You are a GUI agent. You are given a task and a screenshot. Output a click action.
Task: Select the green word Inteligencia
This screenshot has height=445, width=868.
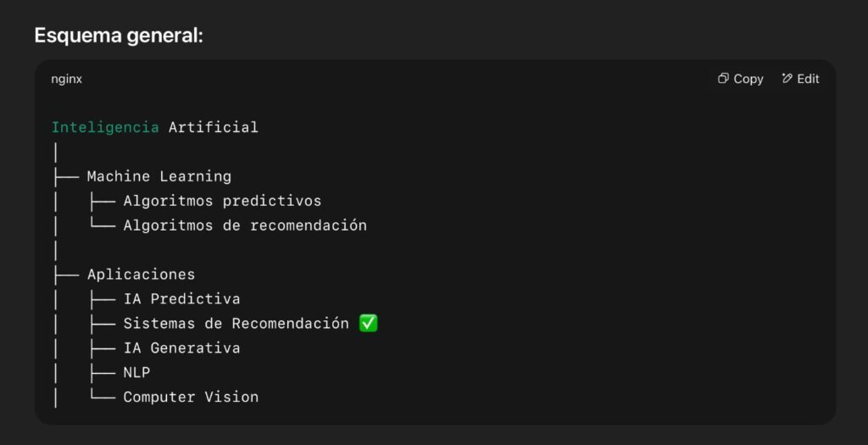105,127
